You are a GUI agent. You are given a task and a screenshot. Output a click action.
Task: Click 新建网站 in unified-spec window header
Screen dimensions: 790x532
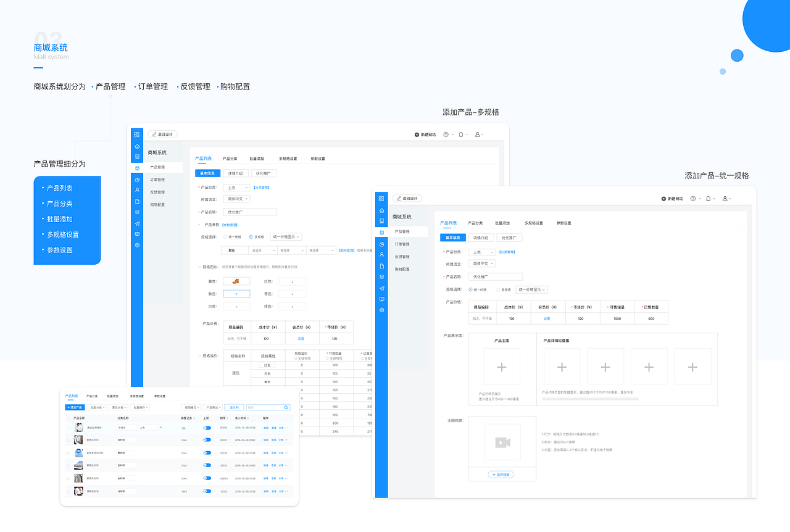point(672,199)
